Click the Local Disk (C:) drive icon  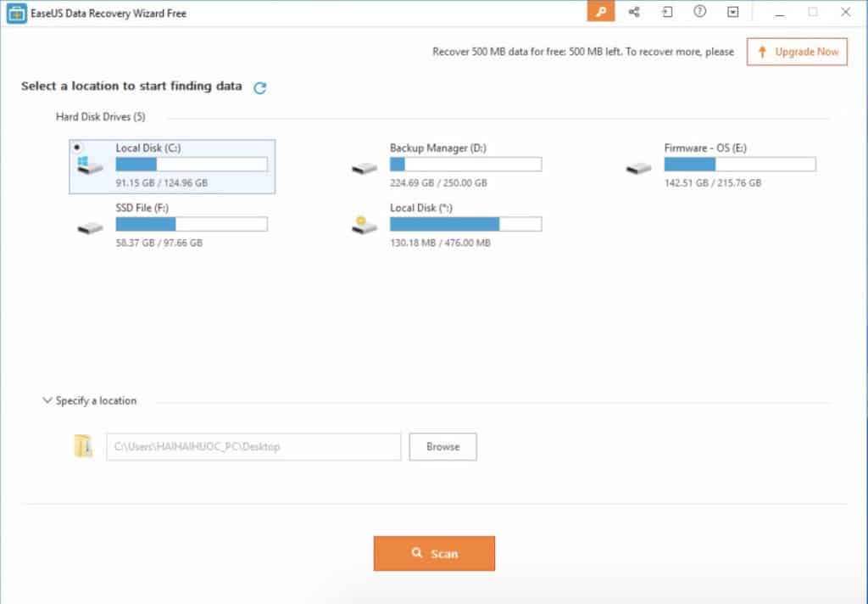(90, 165)
